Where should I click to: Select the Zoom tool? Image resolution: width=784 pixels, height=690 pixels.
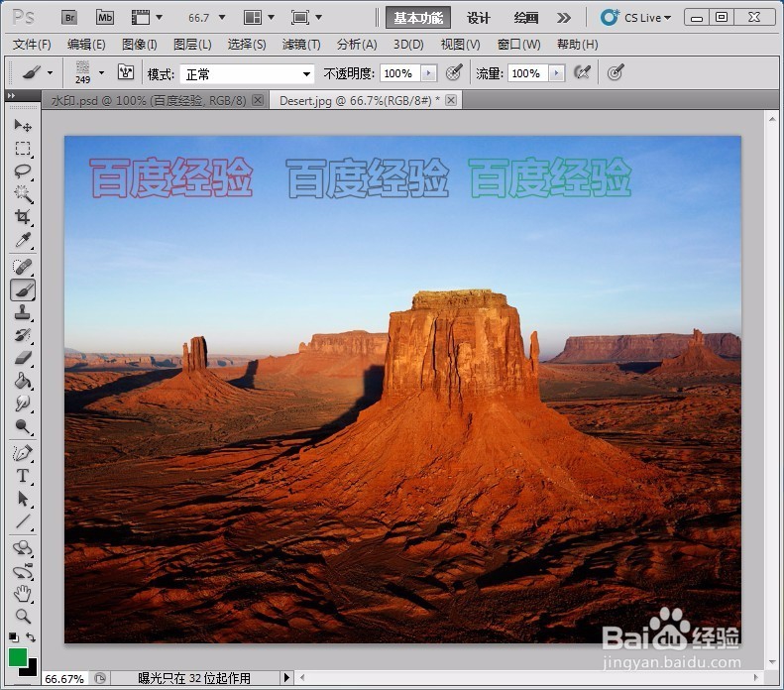[x=23, y=617]
